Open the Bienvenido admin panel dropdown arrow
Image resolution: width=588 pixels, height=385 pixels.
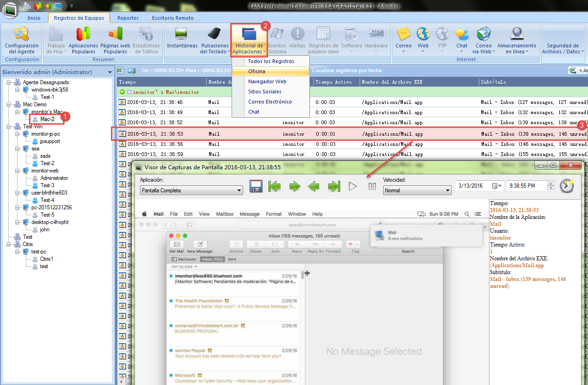[110, 72]
